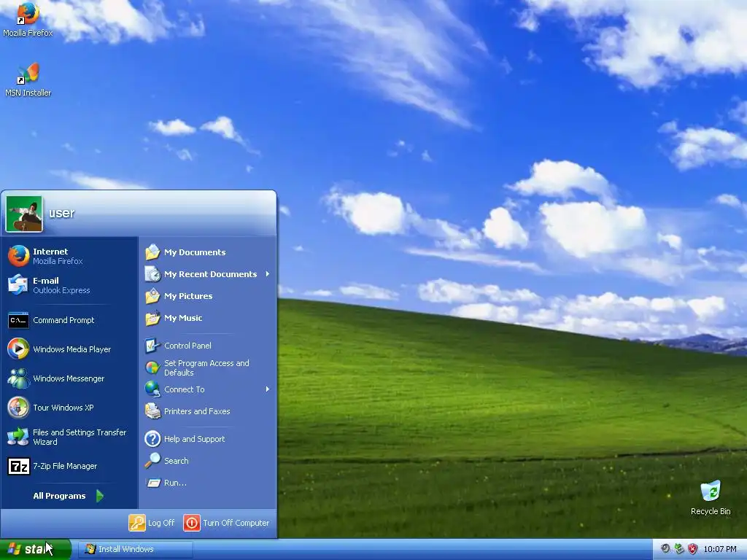Open E-mail Outlook Express
This screenshot has height=560, width=747.
coord(69,285)
